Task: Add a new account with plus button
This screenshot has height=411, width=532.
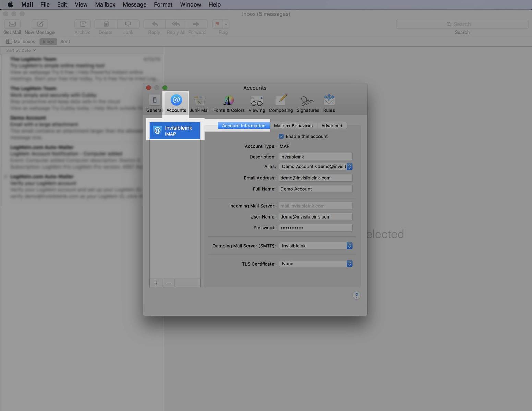Action: tap(156, 283)
